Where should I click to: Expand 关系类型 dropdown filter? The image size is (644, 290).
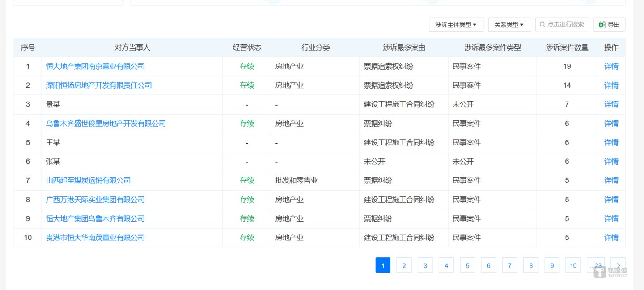pyautogui.click(x=509, y=25)
